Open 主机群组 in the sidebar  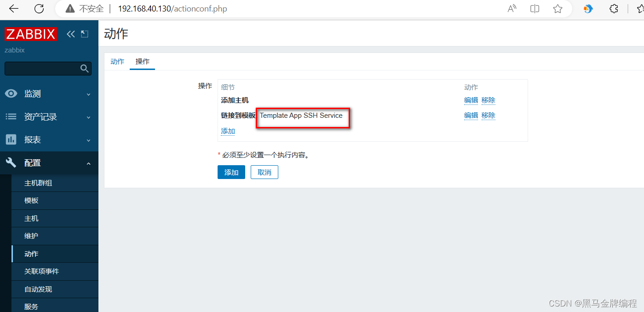point(55,183)
